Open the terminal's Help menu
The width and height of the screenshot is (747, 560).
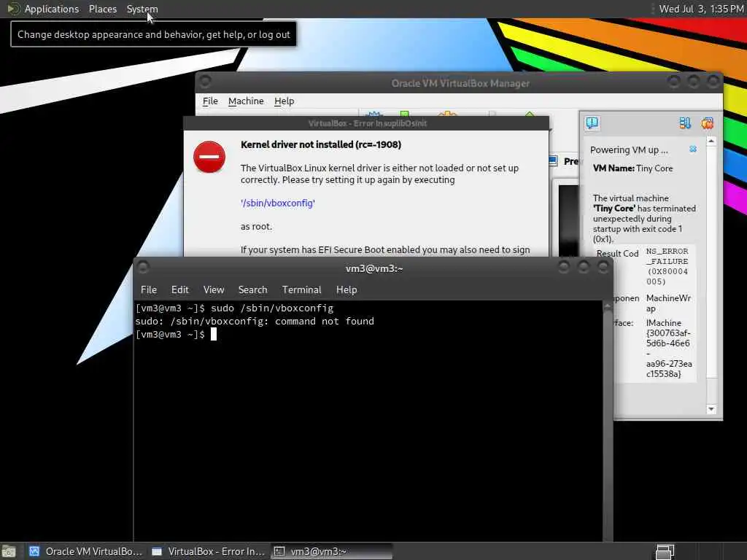[x=347, y=289]
